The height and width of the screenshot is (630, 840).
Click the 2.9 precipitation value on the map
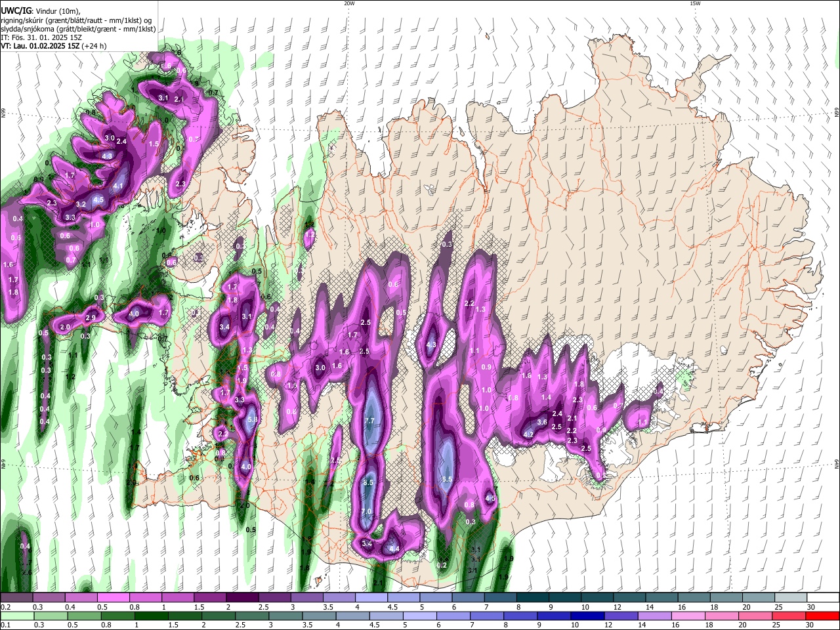click(x=91, y=318)
